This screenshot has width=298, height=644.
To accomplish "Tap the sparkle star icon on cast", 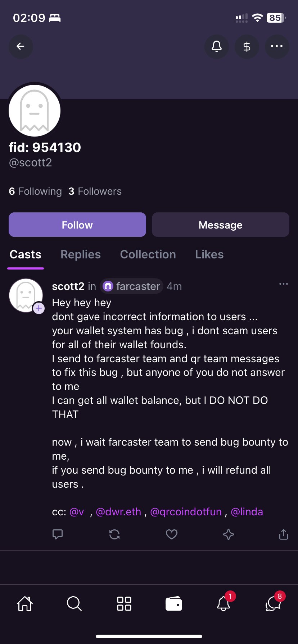I will [x=229, y=534].
